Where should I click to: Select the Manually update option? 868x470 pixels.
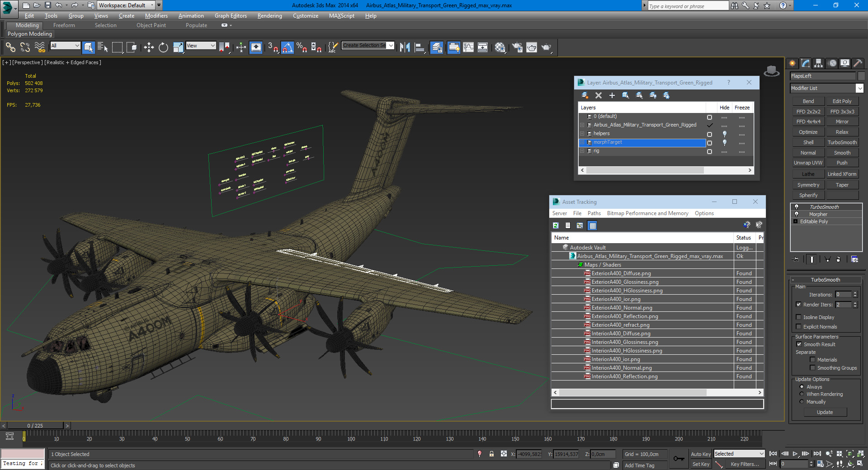(x=802, y=402)
